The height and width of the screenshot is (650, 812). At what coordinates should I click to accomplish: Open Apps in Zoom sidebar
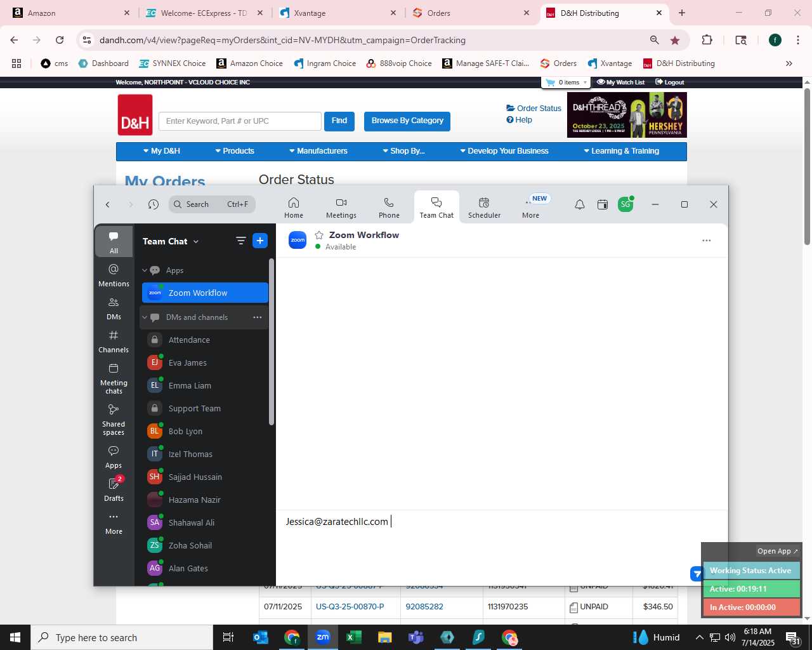[114, 457]
